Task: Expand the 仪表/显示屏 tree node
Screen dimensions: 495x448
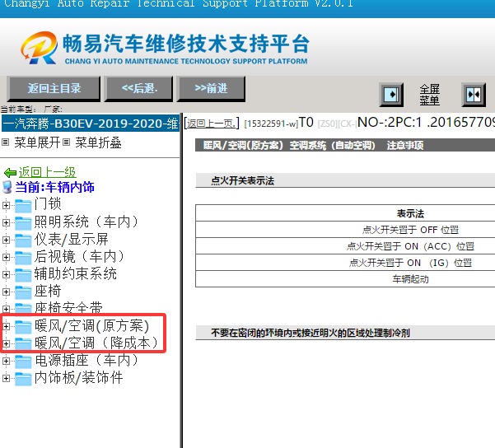Action: pos(6,240)
